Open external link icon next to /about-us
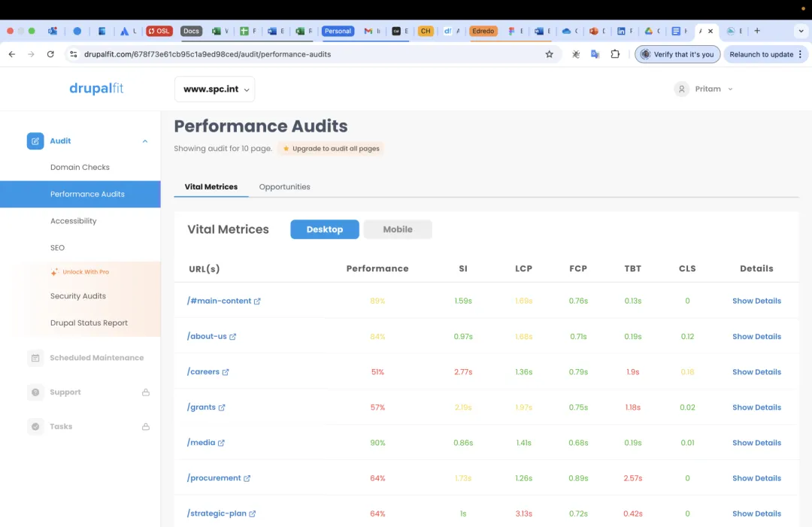 point(233,337)
